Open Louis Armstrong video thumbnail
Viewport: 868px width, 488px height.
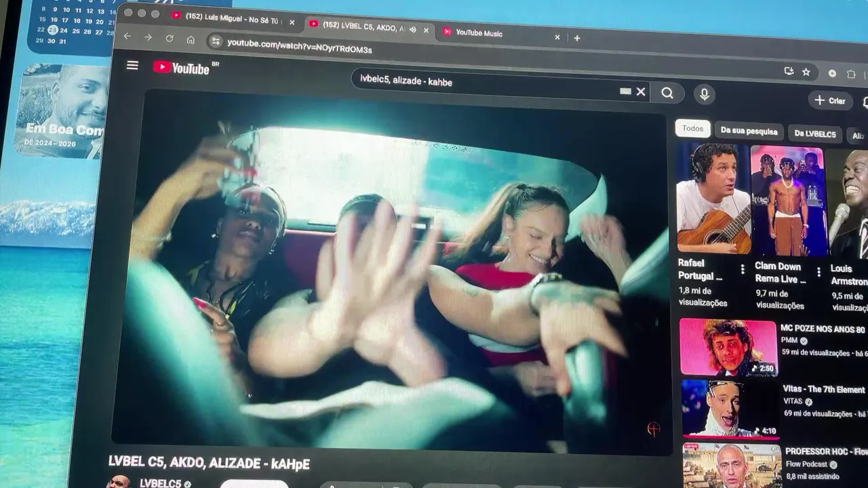848,203
